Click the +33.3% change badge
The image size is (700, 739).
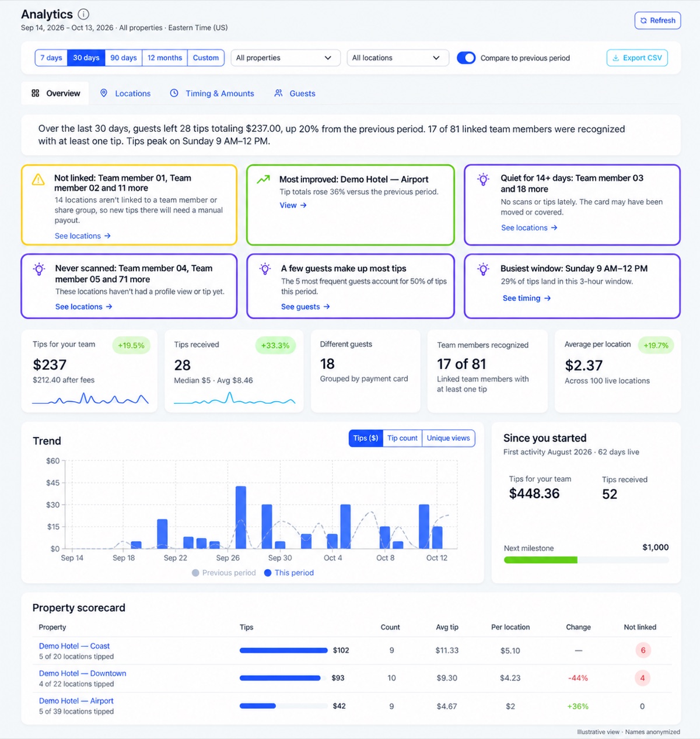(x=275, y=345)
